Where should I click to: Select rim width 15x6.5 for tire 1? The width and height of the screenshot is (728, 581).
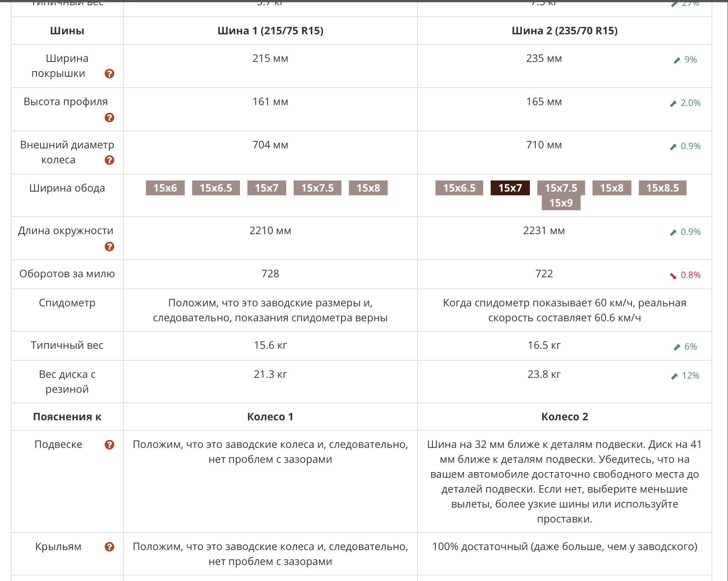click(216, 188)
